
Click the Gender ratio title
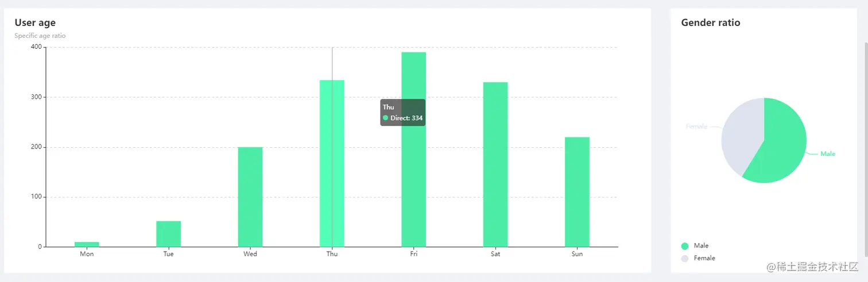711,23
